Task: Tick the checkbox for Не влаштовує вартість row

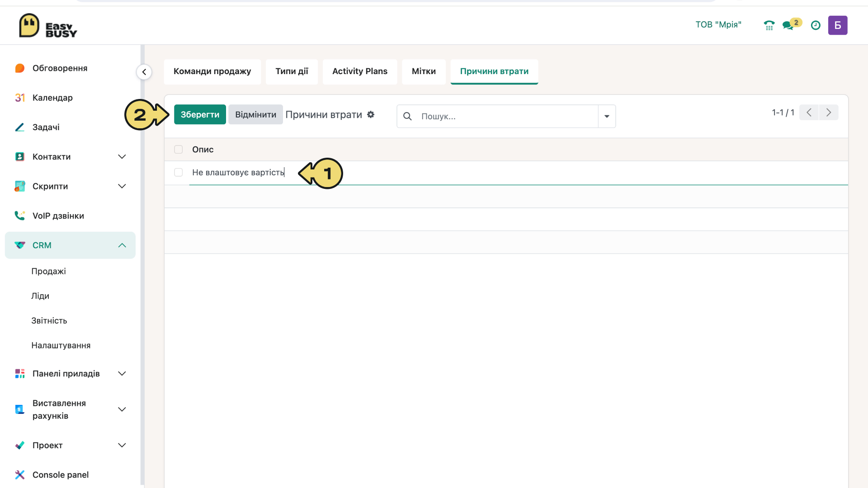Action: click(x=179, y=173)
